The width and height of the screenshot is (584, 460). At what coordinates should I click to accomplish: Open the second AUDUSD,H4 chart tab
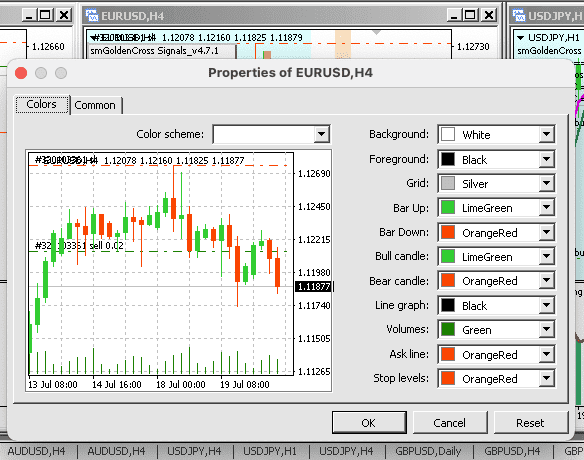pos(117,451)
